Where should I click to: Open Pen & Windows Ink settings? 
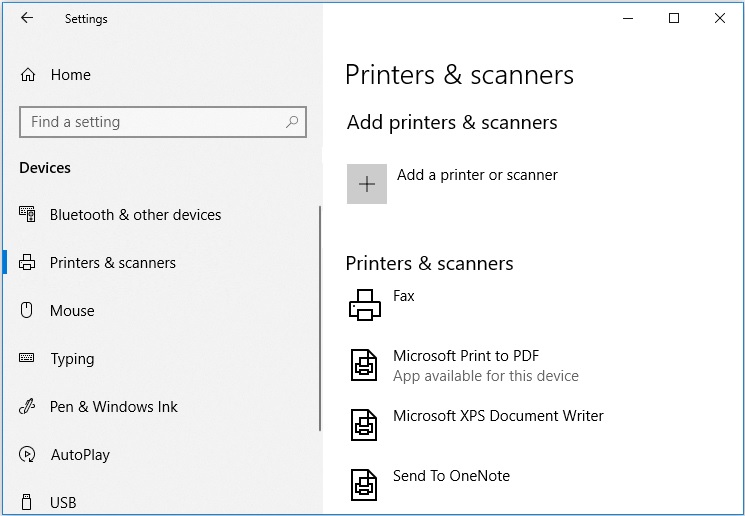pos(113,407)
